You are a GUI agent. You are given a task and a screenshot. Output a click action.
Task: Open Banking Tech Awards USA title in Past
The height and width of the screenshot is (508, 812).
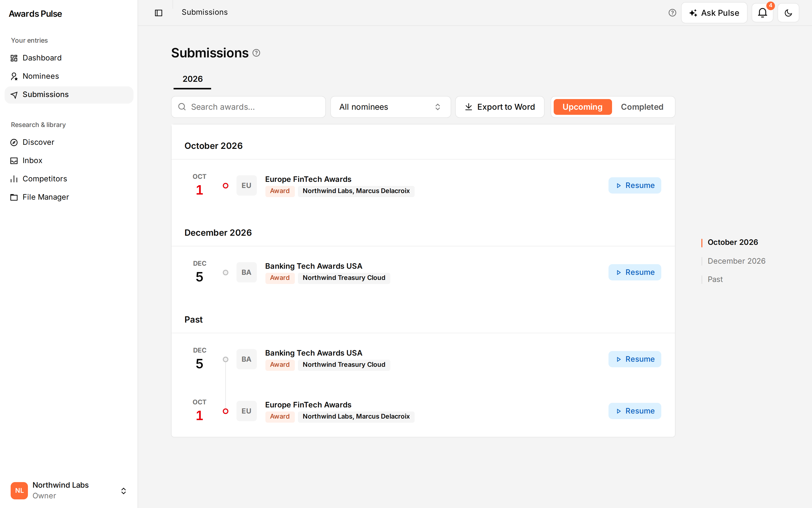click(x=313, y=353)
